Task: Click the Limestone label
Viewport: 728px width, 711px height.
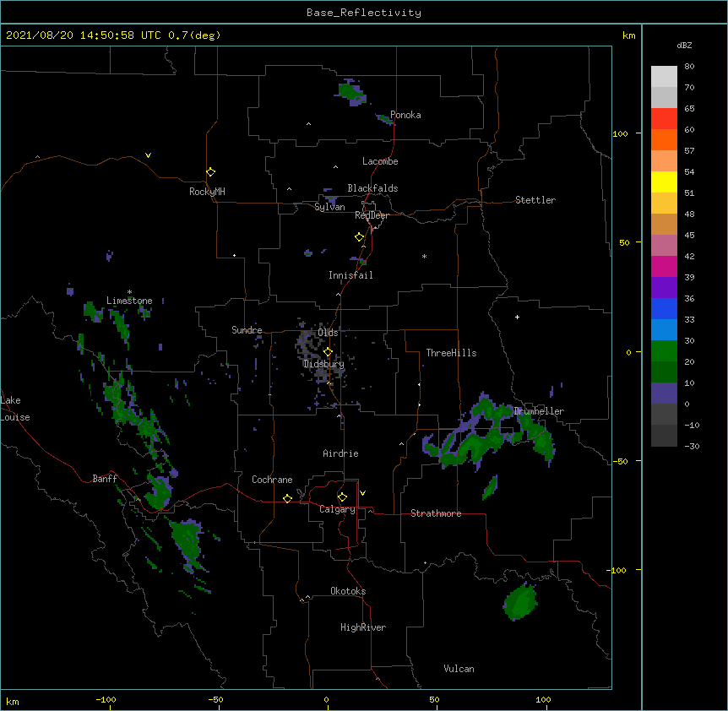Action: pyautogui.click(x=129, y=301)
